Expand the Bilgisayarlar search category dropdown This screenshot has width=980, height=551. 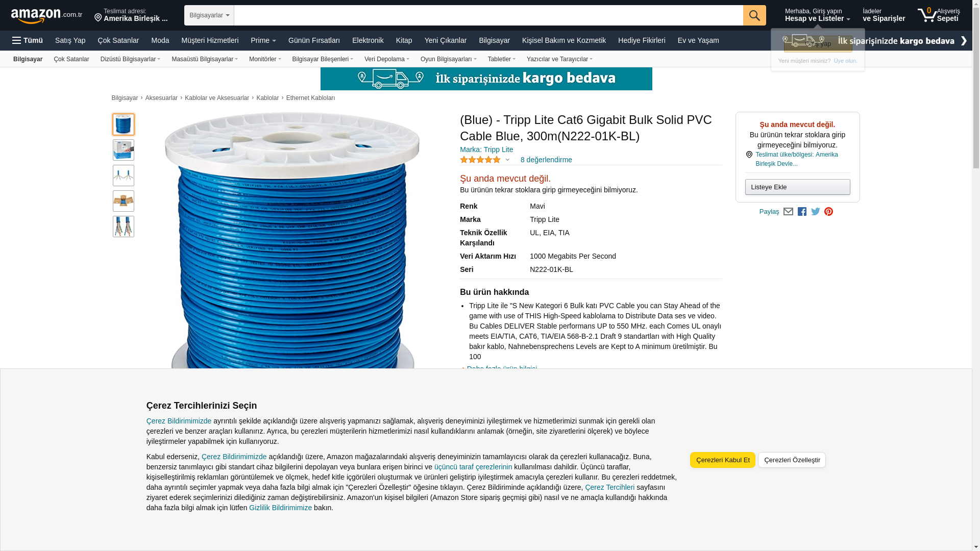click(209, 15)
